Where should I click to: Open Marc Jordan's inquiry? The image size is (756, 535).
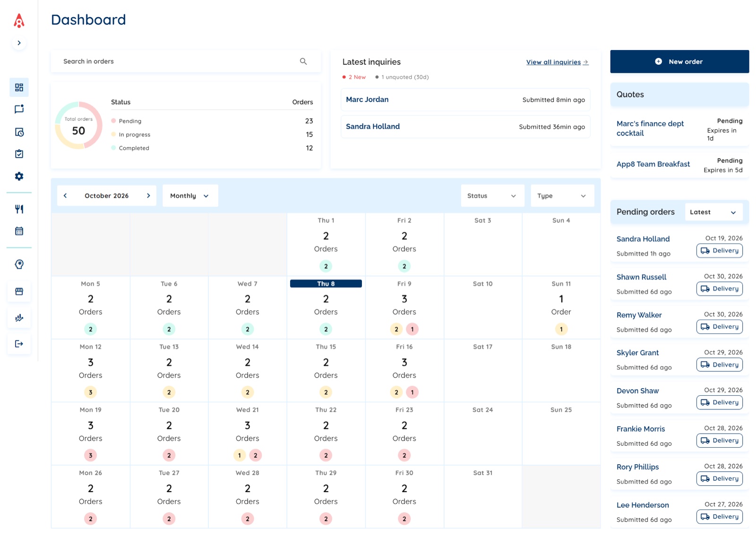pyautogui.click(x=465, y=100)
